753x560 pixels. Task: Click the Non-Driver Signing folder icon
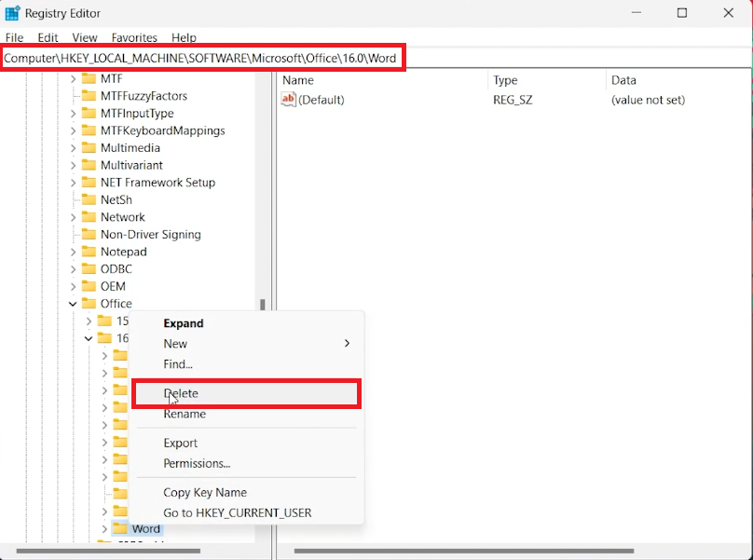89,234
